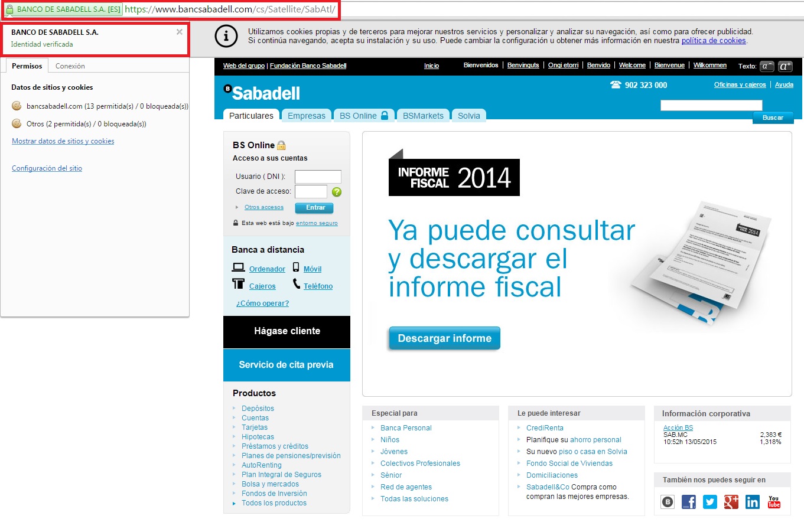Open ¿Cómo operar? link

tap(262, 303)
